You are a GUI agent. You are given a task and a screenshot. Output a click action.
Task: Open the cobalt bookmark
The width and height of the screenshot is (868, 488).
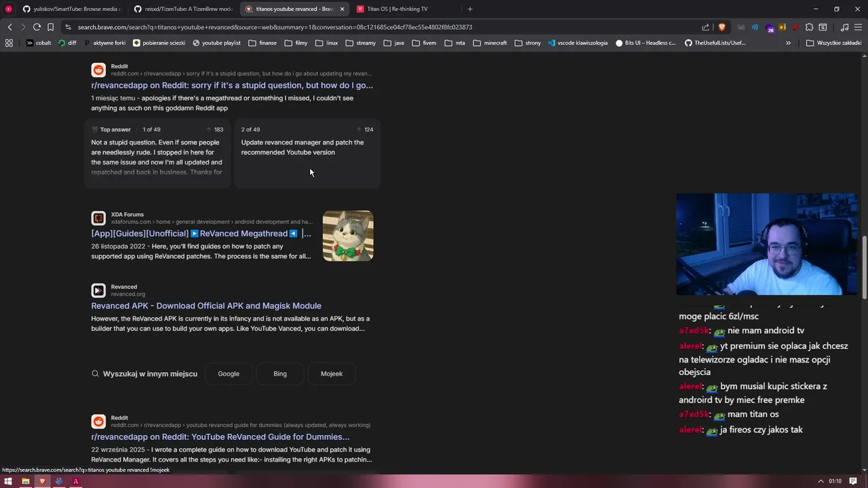click(x=39, y=43)
